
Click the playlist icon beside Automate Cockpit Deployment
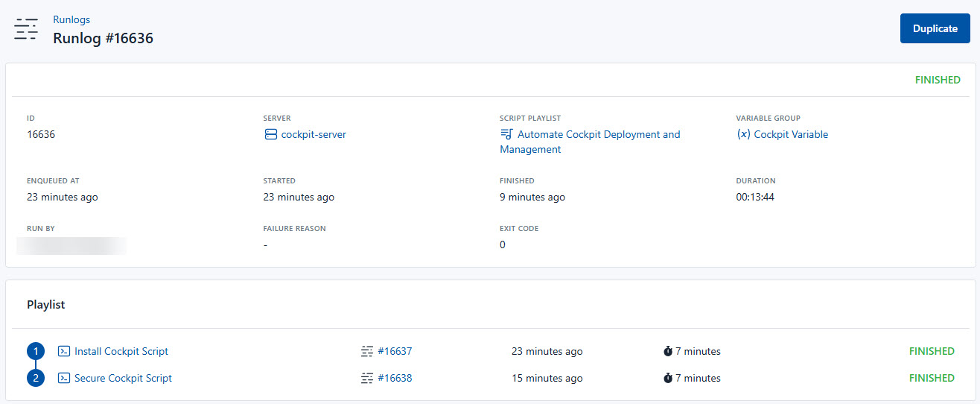[506, 135]
